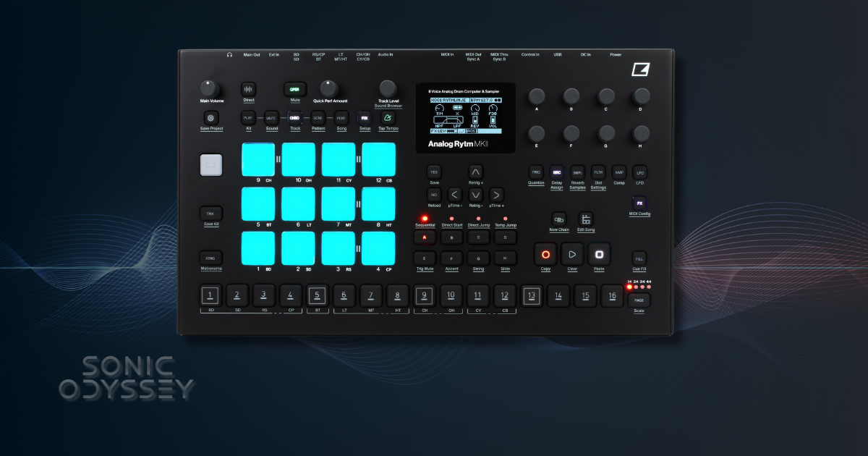Click the Edit Song icon button
Viewport: 868px width, 456px height.
(x=586, y=219)
